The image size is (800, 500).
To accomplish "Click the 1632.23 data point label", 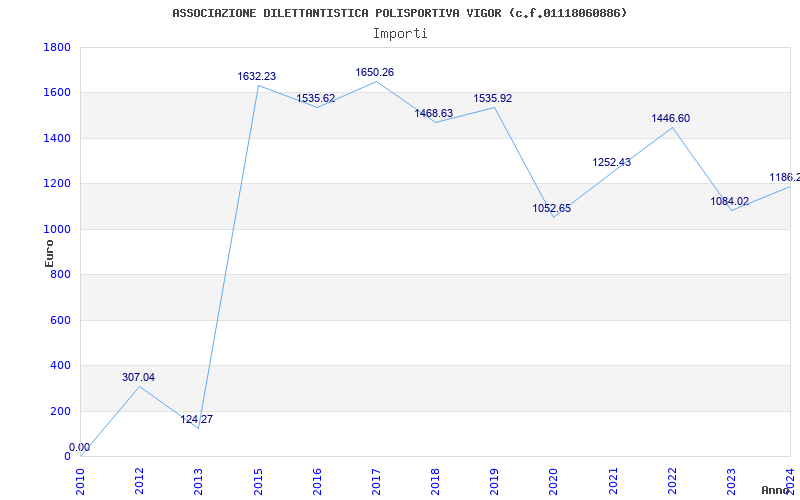I will [x=257, y=76].
